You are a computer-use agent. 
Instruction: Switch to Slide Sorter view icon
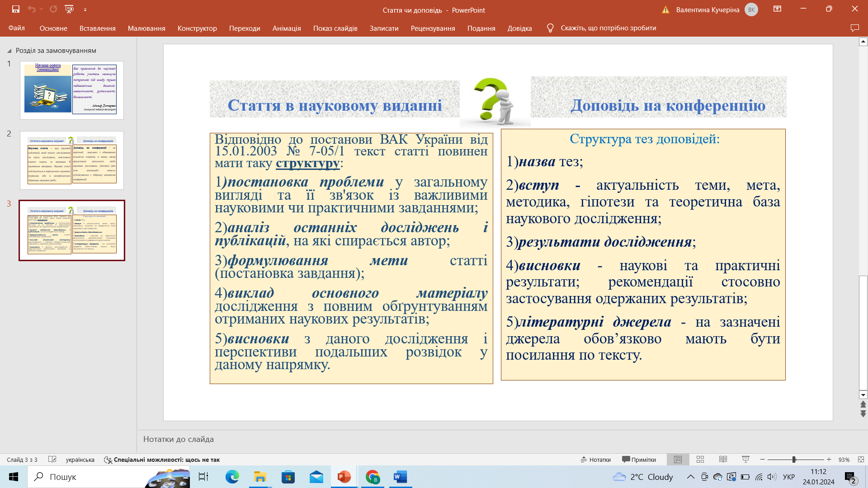pos(700,460)
